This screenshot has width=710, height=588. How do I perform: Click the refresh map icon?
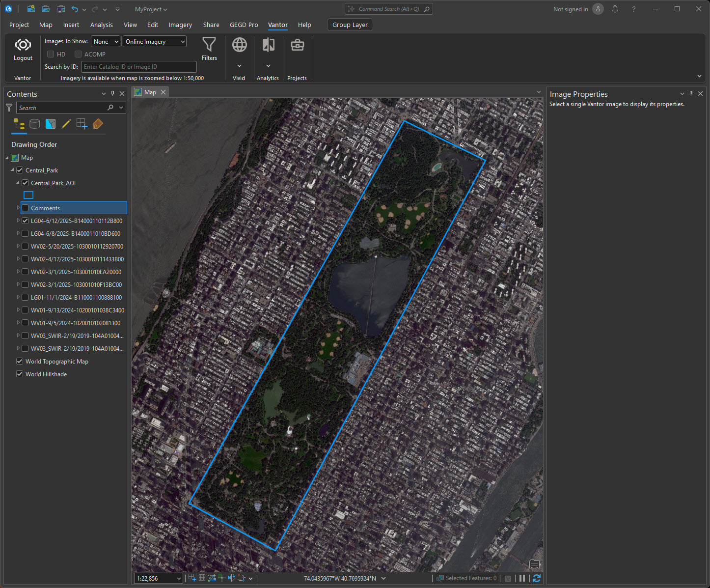536,578
